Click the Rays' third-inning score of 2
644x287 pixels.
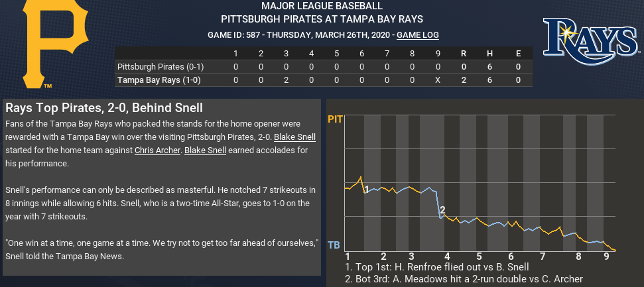pos(286,81)
